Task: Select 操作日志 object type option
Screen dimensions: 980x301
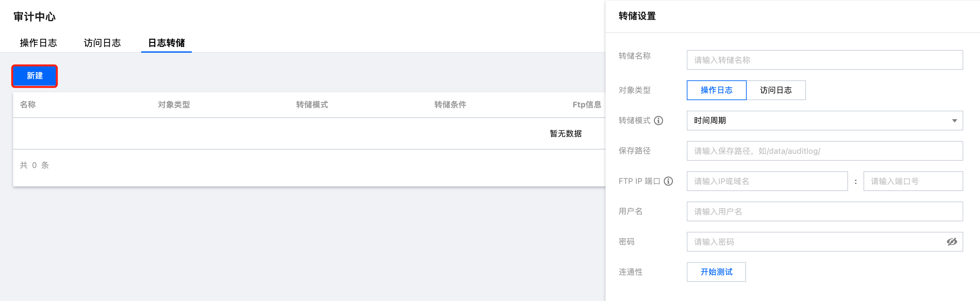Action: point(716,90)
